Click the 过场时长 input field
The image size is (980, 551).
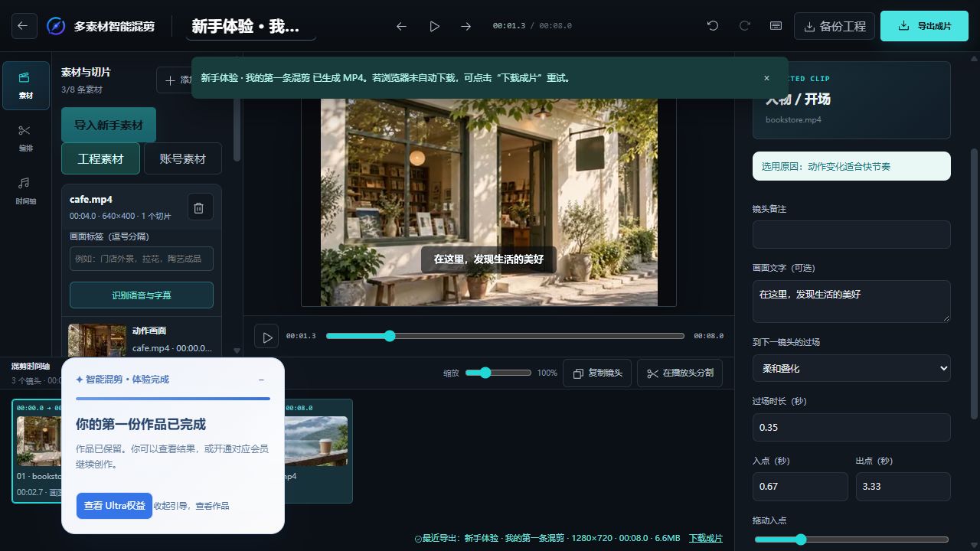851,427
